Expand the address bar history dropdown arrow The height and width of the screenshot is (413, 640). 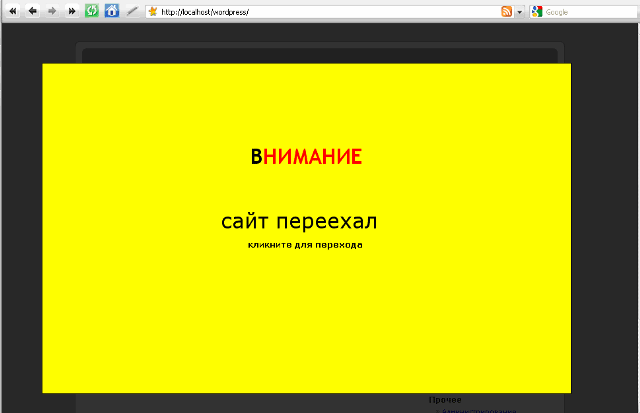coord(520,12)
